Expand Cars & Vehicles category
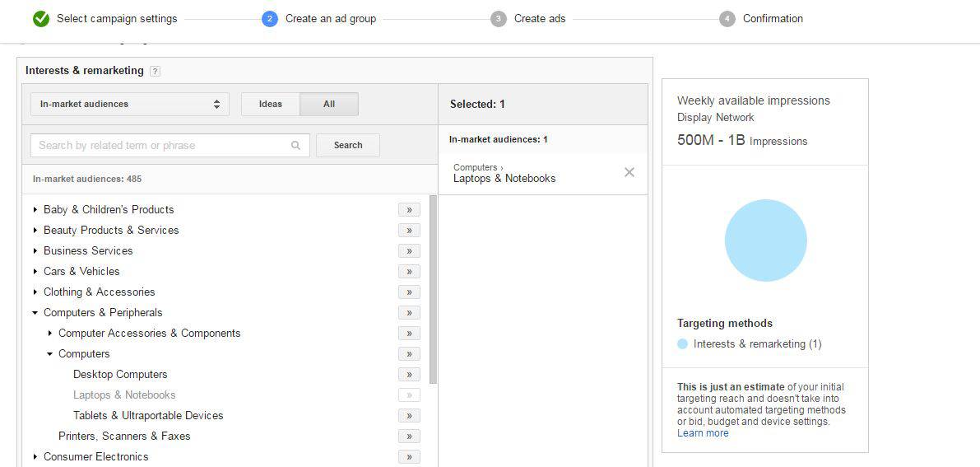Viewport: 980px width, 467px height. click(35, 272)
